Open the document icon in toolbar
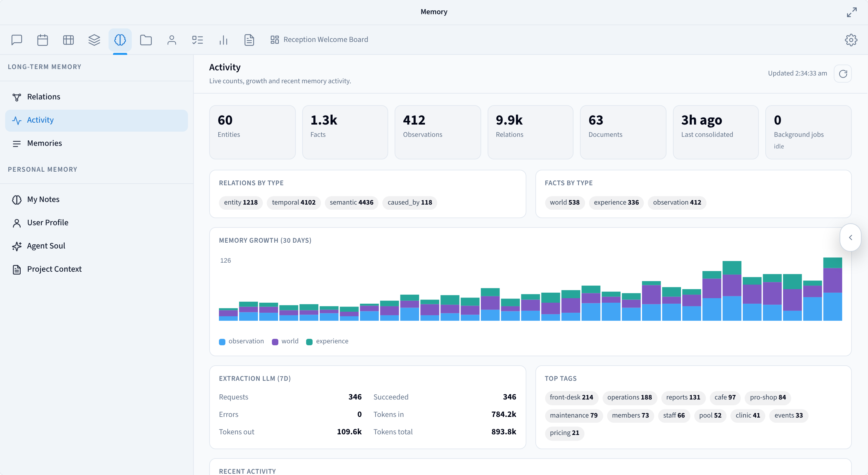The width and height of the screenshot is (868, 475). click(x=249, y=40)
